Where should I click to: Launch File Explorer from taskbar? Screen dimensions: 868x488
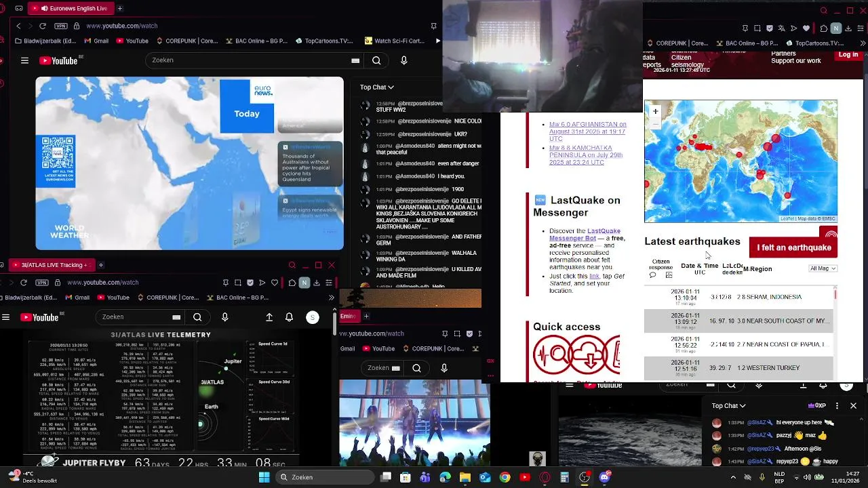point(465,477)
